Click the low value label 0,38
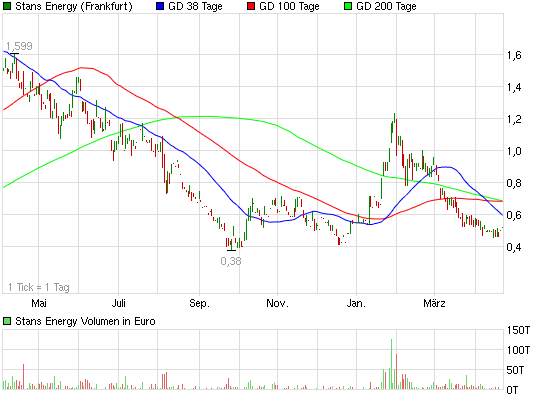This screenshot has width=545, height=398. point(231,261)
